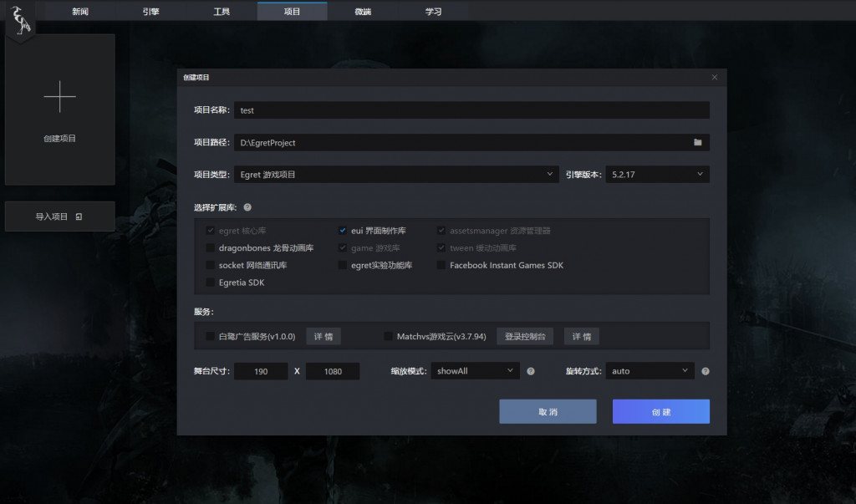The width and height of the screenshot is (856, 504).
Task: Switch to the 工具 tab
Action: tap(222, 12)
